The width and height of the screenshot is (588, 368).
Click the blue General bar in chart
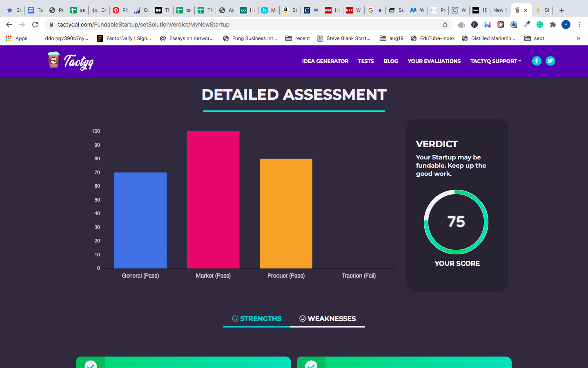[140, 220]
